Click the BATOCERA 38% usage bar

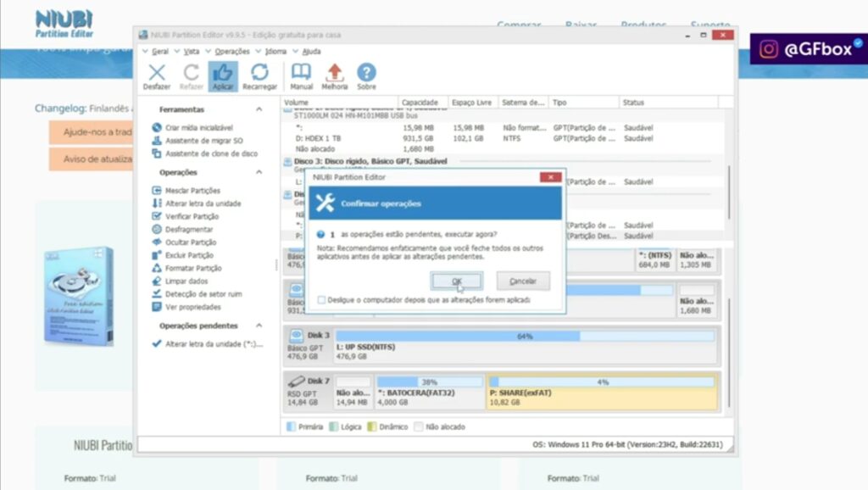tap(430, 382)
